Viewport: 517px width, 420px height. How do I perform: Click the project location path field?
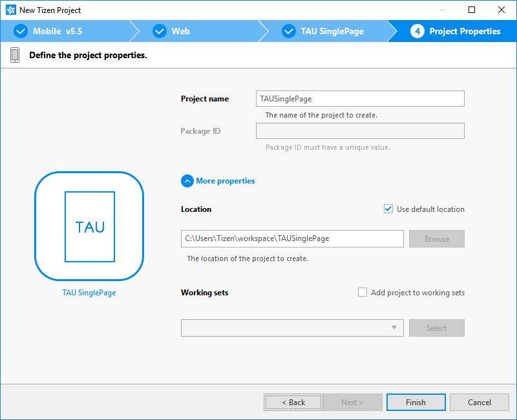pos(292,238)
